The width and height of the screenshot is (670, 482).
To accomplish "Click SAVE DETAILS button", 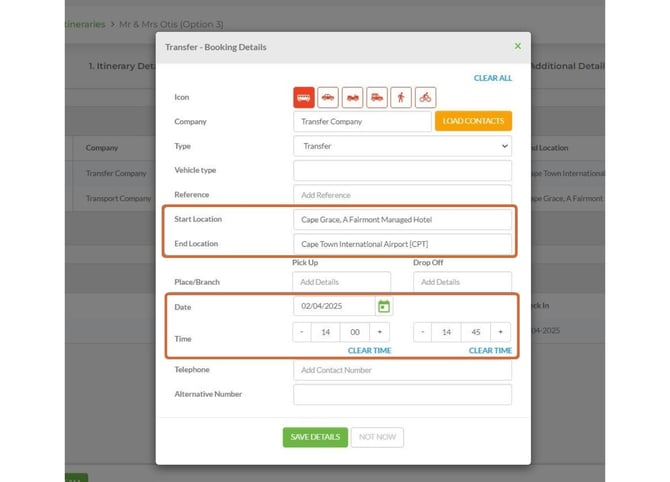I will (x=315, y=437).
